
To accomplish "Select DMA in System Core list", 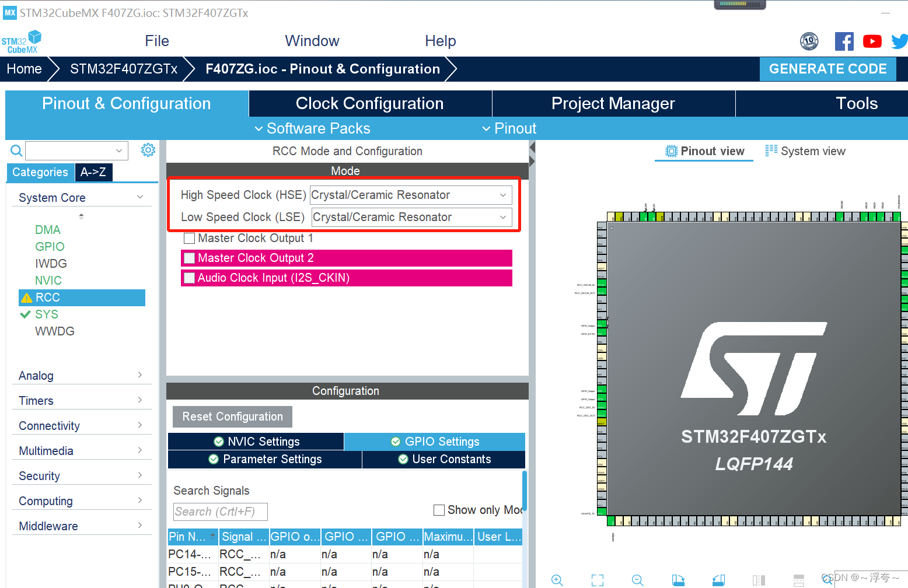I will (48, 230).
